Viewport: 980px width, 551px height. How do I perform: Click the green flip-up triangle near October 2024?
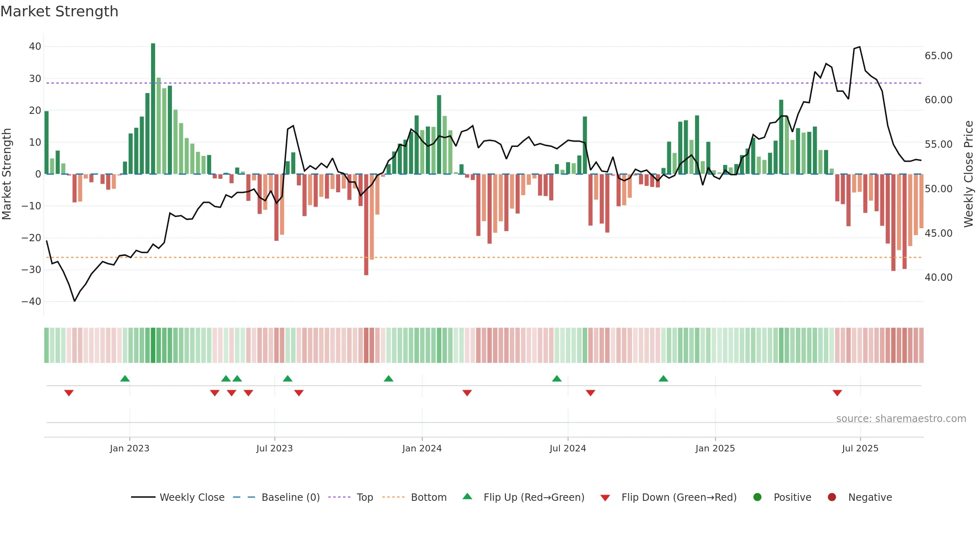point(663,378)
